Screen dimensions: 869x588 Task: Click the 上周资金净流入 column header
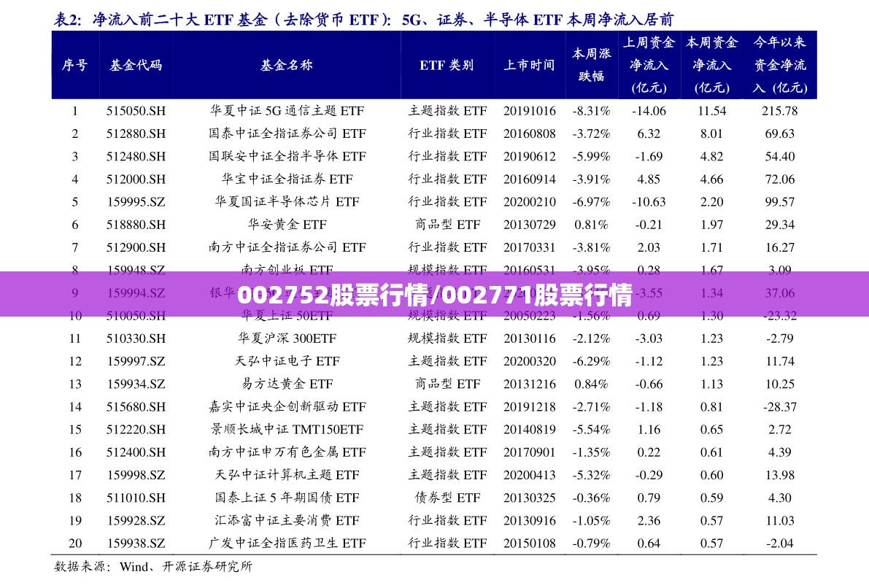(x=649, y=65)
